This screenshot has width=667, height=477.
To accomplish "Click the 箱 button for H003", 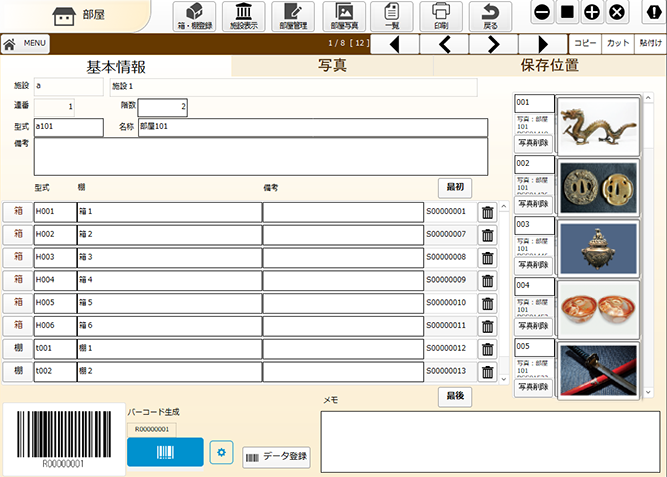I will 17,257.
